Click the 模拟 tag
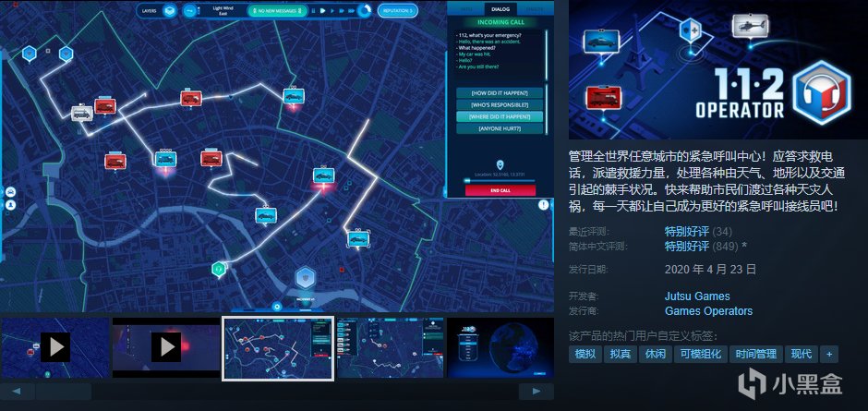Image resolution: width=868 pixels, height=411 pixels. pyautogui.click(x=585, y=354)
